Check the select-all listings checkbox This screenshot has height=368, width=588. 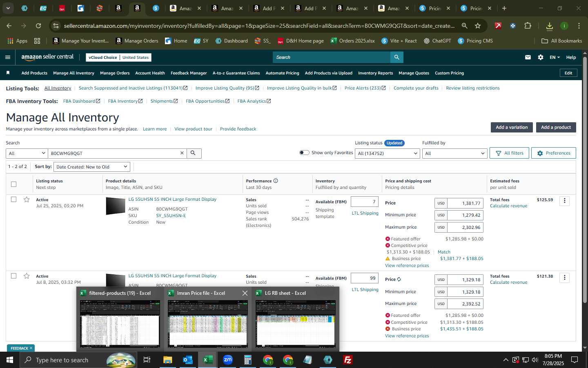[14, 184]
